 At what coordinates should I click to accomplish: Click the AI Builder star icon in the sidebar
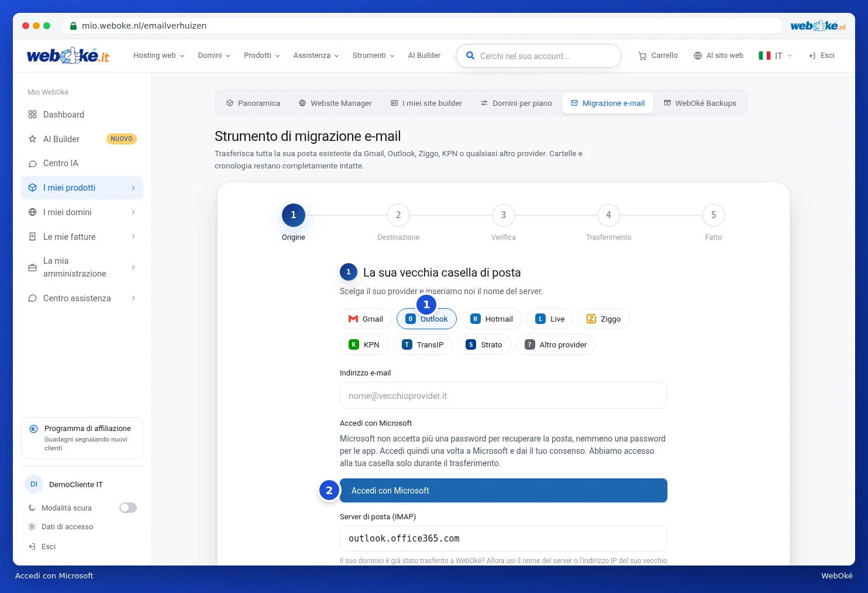click(32, 139)
